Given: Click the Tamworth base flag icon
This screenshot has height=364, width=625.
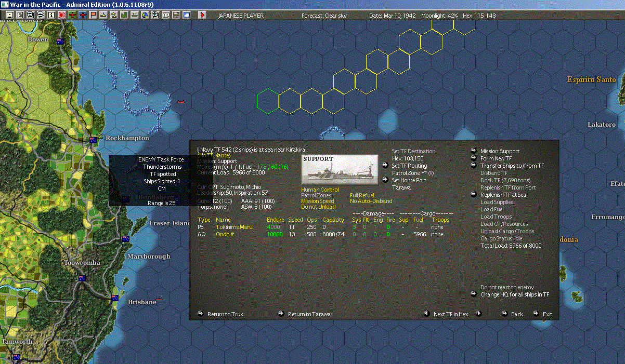Looking at the screenshot, I should point(16,357).
